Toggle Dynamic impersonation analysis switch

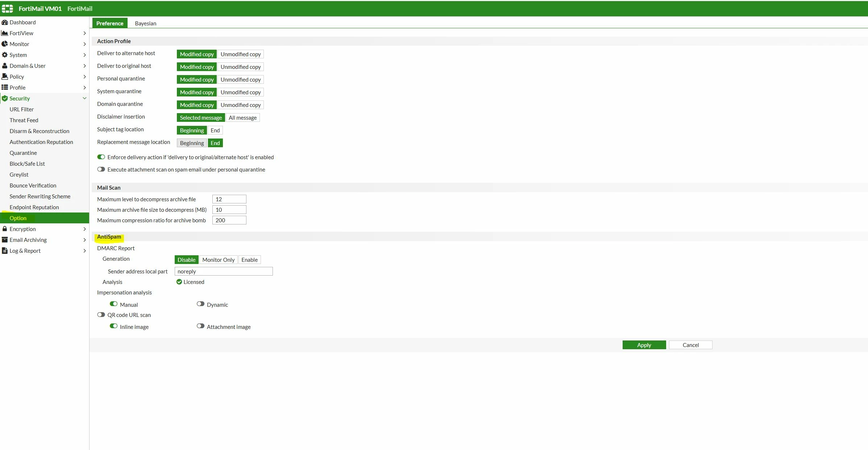pos(200,304)
